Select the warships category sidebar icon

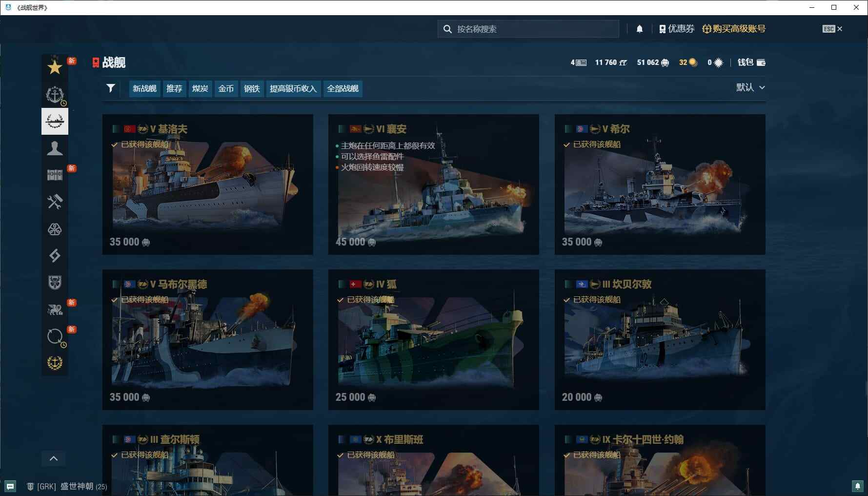pyautogui.click(x=55, y=121)
